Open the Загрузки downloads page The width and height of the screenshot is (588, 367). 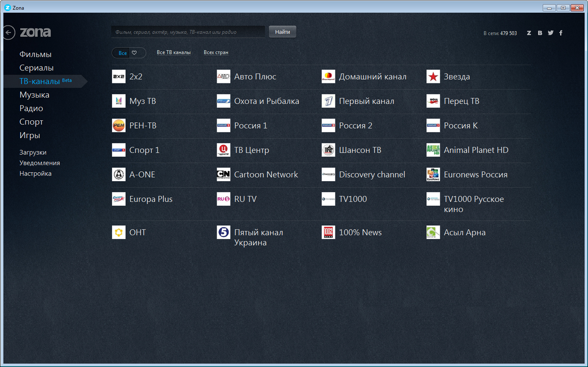click(x=33, y=152)
